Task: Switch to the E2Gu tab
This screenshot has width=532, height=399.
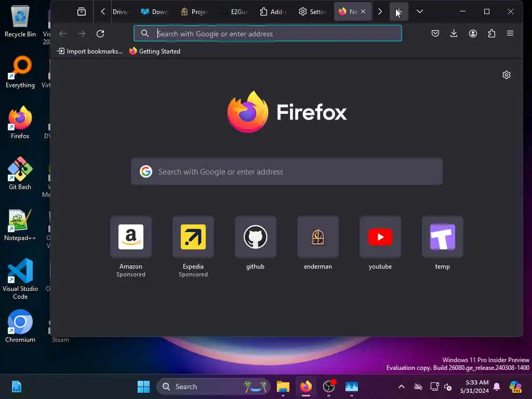Action: [234, 12]
